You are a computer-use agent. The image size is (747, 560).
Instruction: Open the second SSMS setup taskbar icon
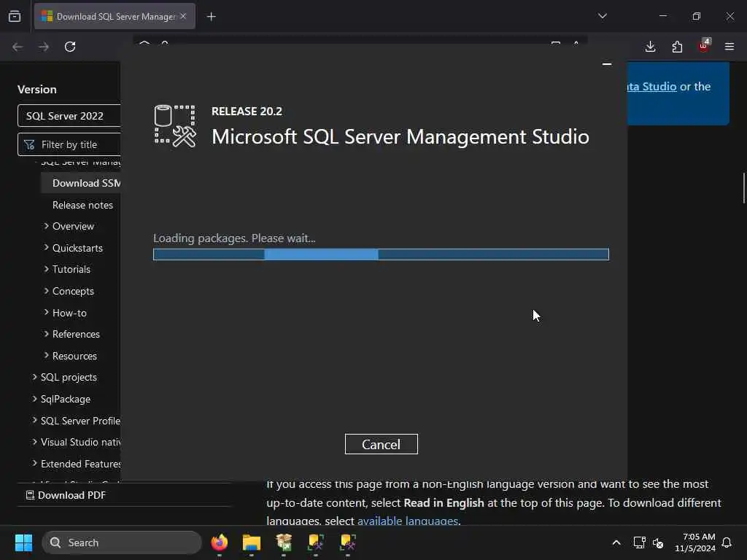(x=348, y=542)
